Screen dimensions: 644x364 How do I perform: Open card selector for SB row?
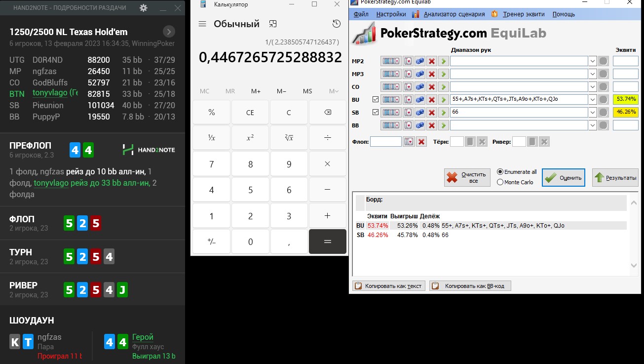pyautogui.click(x=408, y=113)
